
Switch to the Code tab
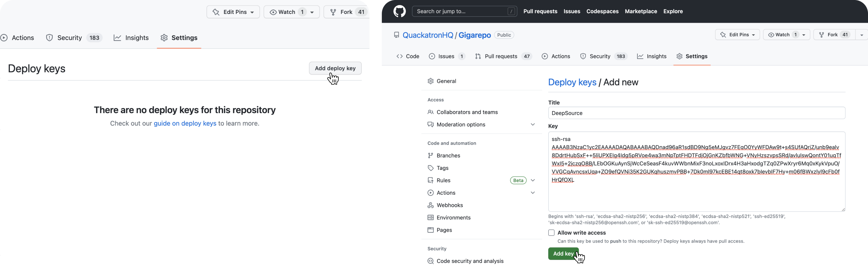tap(408, 56)
